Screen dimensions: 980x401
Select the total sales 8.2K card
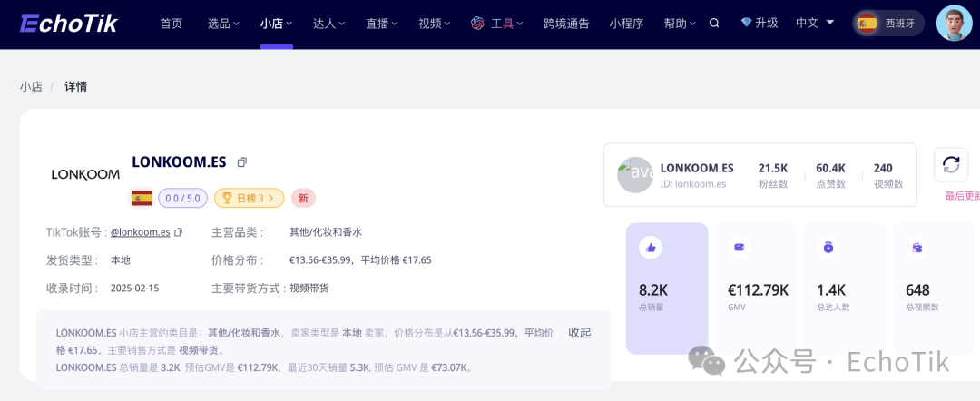(667, 288)
